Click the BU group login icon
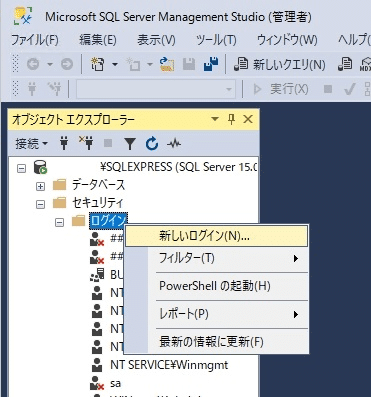This screenshot has height=397, width=371. [x=97, y=275]
